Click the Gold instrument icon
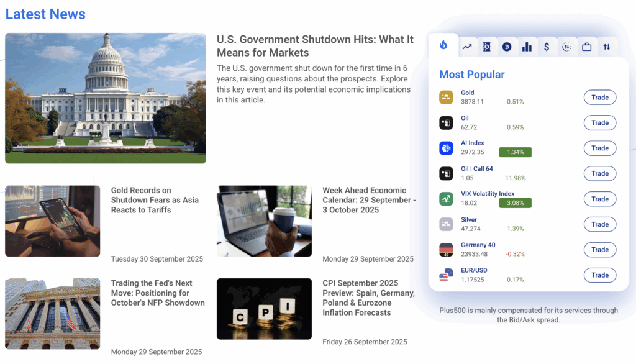The width and height of the screenshot is (636, 364). tap(446, 98)
